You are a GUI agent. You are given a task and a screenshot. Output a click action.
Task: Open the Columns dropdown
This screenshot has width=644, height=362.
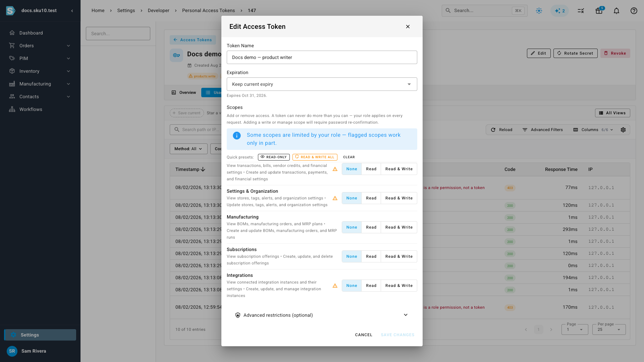593,130
